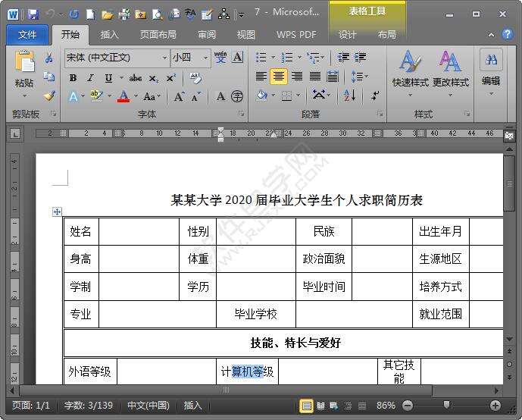Click Save icon in quick access toolbar
This screenshot has width=522, height=420.
33,14
